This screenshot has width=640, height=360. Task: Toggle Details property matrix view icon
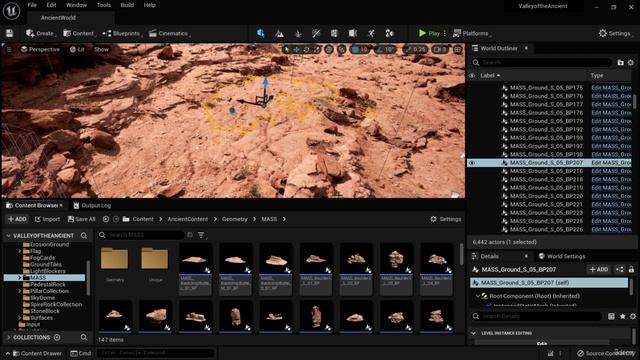[x=611, y=316]
